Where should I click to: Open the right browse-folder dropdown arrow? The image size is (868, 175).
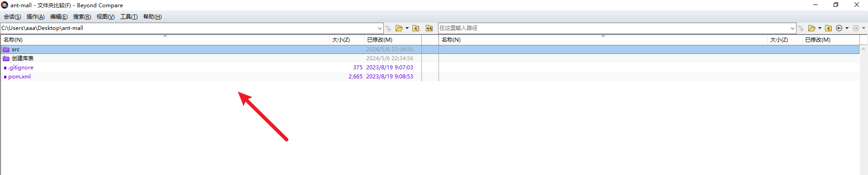click(820, 28)
